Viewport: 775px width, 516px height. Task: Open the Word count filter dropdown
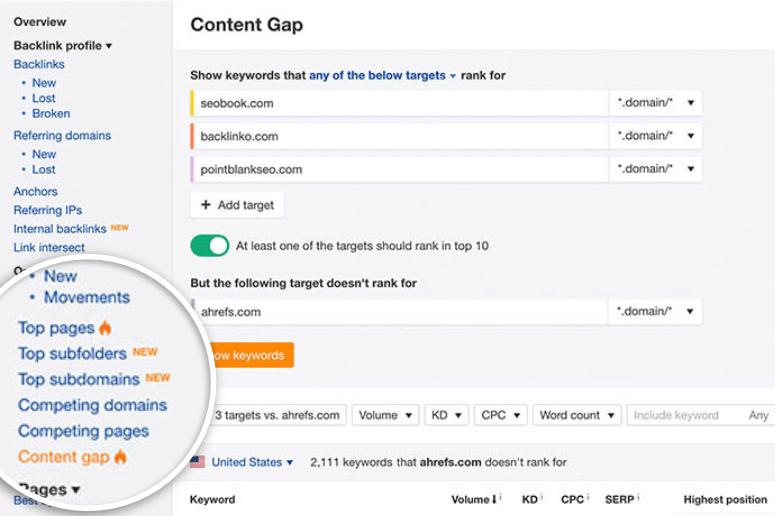tap(577, 415)
